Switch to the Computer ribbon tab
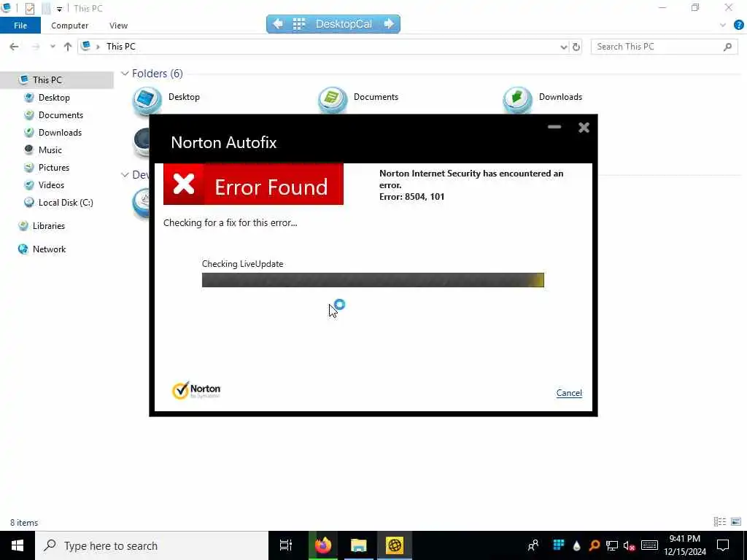Image resolution: width=747 pixels, height=560 pixels. point(69,26)
